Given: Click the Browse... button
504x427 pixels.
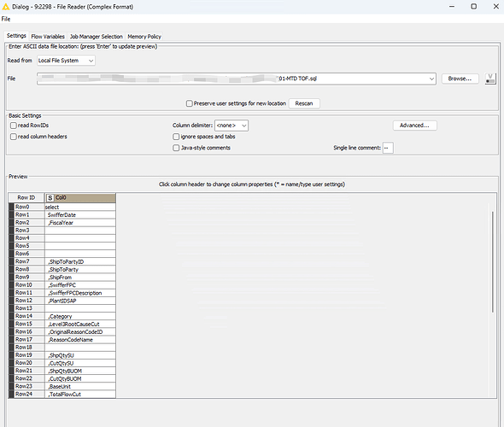Looking at the screenshot, I should coord(460,79).
